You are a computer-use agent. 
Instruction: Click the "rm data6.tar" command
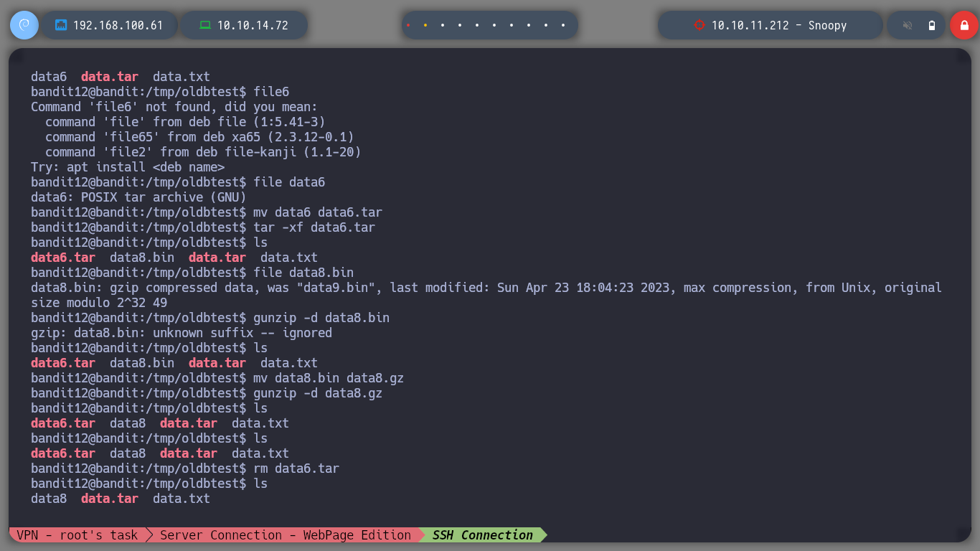296,468
